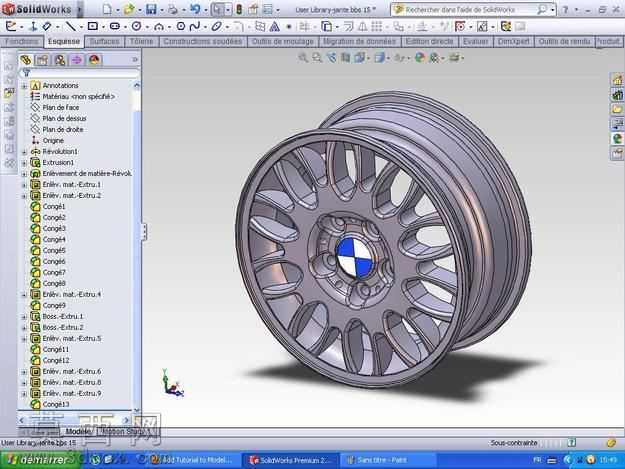Switch to the Evaluer tab
The width and height of the screenshot is (625, 469).
tap(476, 41)
